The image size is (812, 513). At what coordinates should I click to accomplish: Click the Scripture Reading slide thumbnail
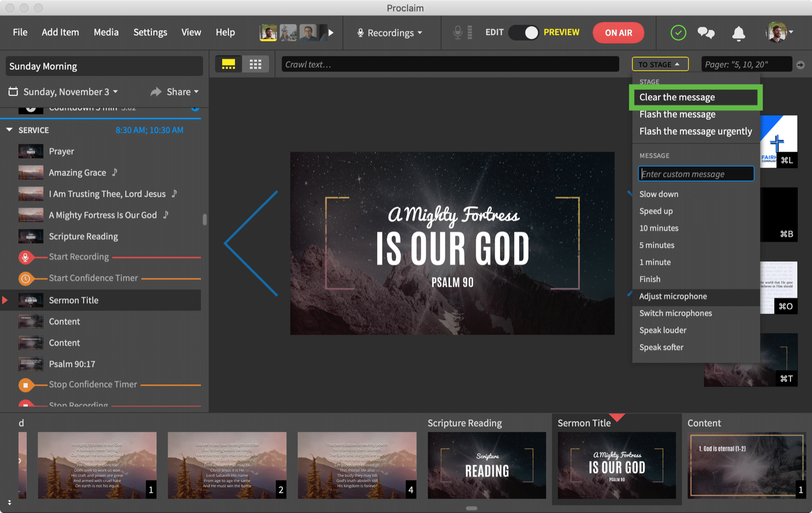pyautogui.click(x=487, y=465)
